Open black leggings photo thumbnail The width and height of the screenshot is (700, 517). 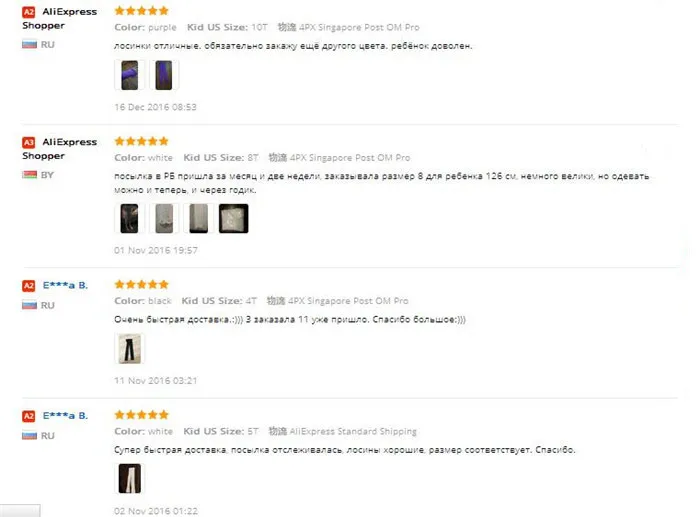129,349
